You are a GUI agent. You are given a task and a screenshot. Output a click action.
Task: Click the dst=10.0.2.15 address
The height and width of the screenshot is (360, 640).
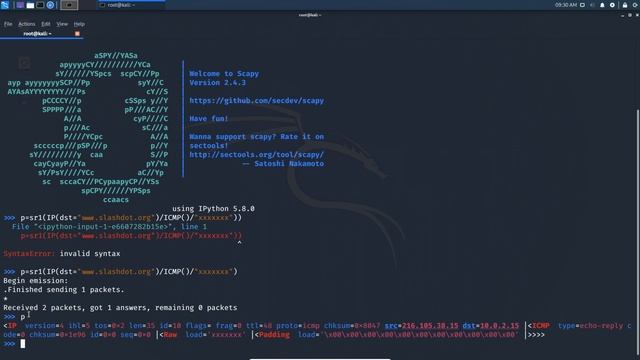tap(491, 326)
